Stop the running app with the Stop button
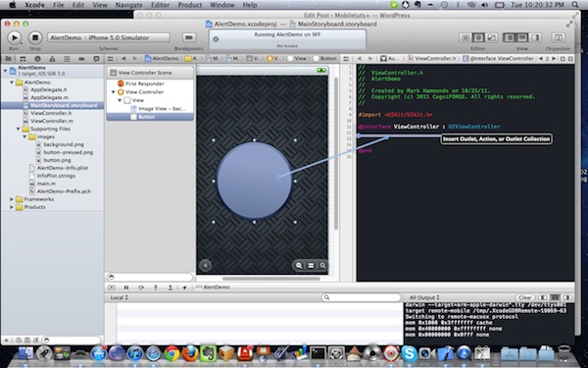Viewport: 588px width, 368px height. (x=35, y=37)
